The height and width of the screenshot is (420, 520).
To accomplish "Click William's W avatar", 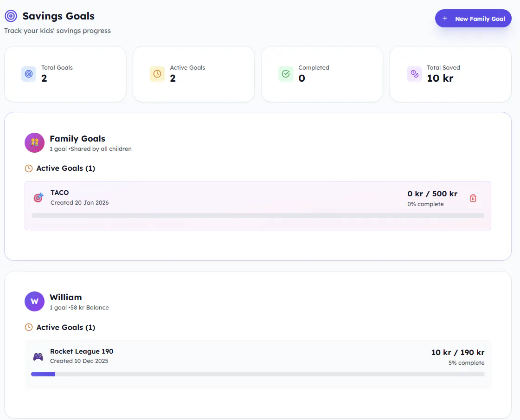I will point(34,301).
